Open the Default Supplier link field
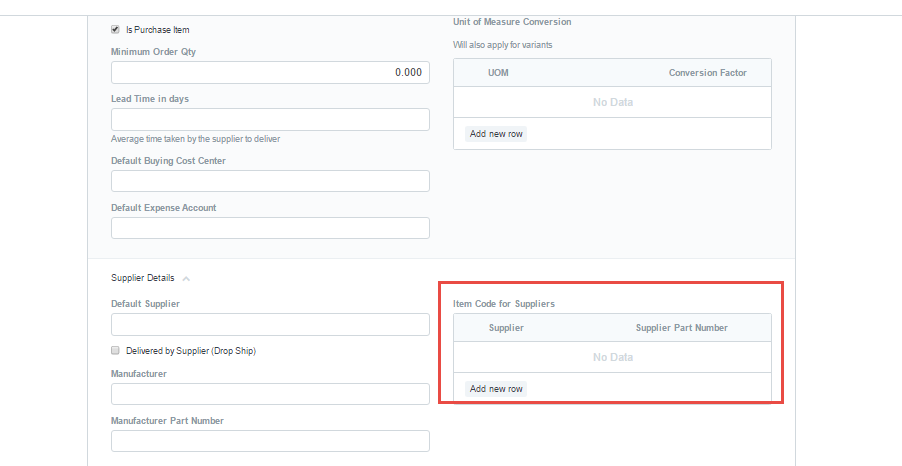902x466 pixels. click(270, 324)
